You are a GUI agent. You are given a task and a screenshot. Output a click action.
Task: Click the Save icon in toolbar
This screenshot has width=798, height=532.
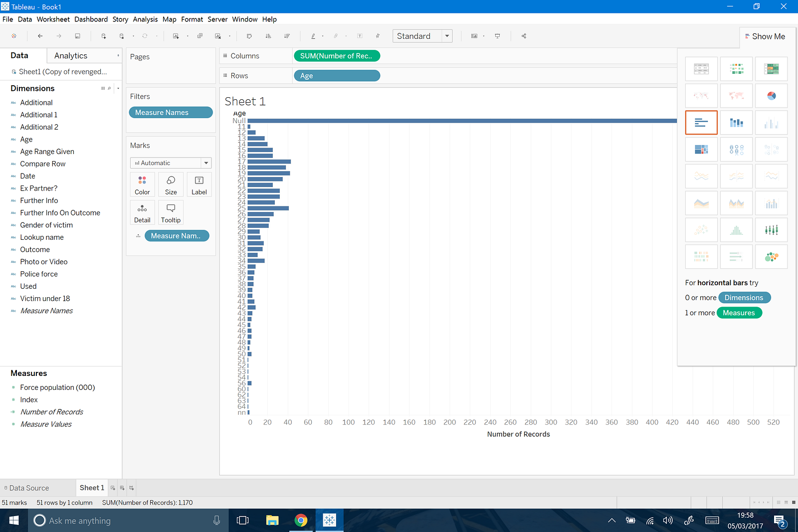click(x=77, y=36)
